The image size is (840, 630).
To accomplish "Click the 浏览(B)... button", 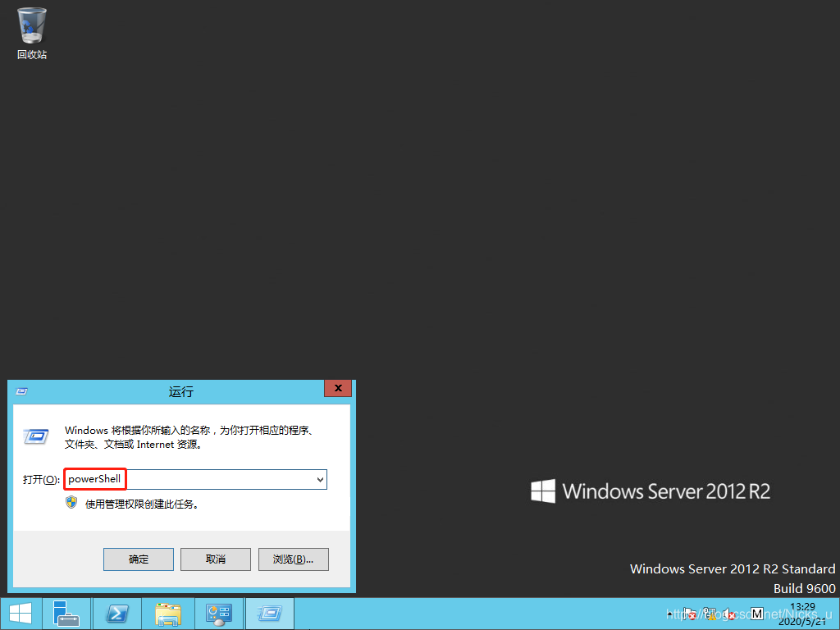I will [293, 559].
